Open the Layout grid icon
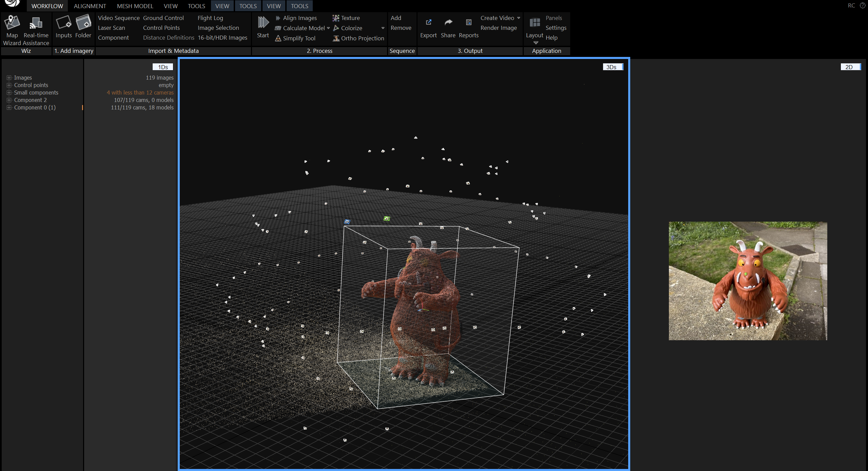 coord(535,23)
